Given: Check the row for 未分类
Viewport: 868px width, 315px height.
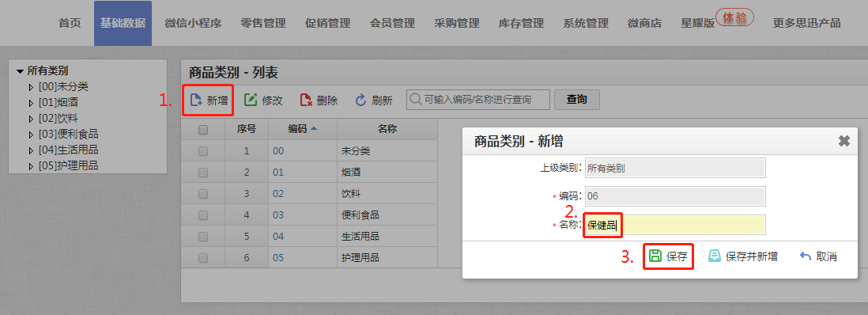Looking at the screenshot, I should tap(203, 151).
